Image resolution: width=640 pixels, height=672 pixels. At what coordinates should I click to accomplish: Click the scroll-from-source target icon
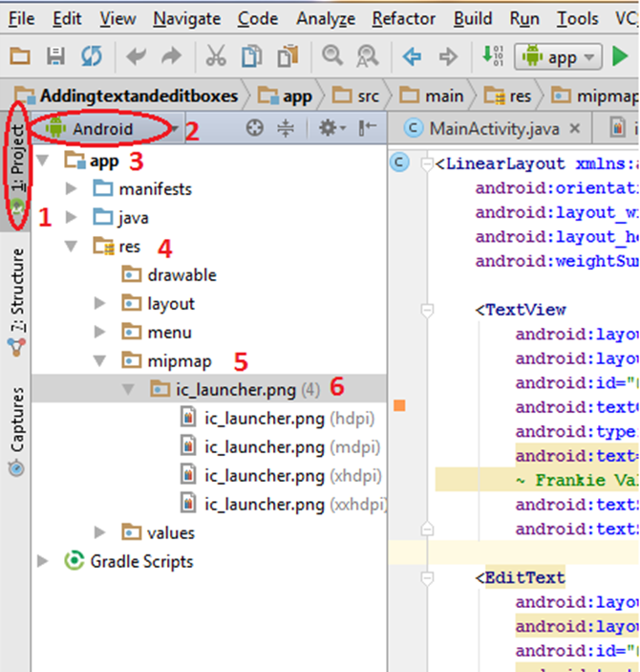[255, 128]
